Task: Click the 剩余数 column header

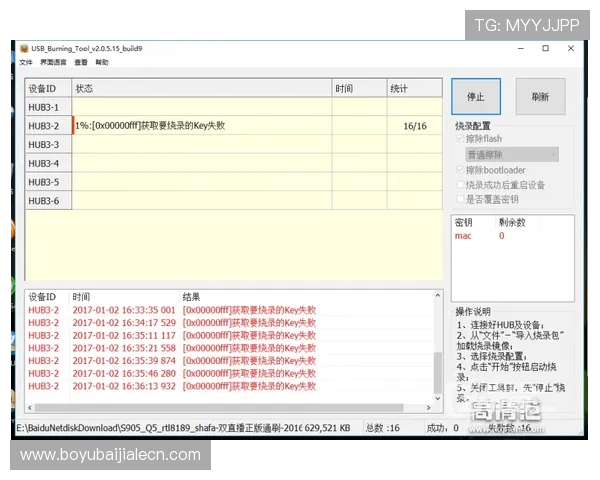Action: click(517, 222)
